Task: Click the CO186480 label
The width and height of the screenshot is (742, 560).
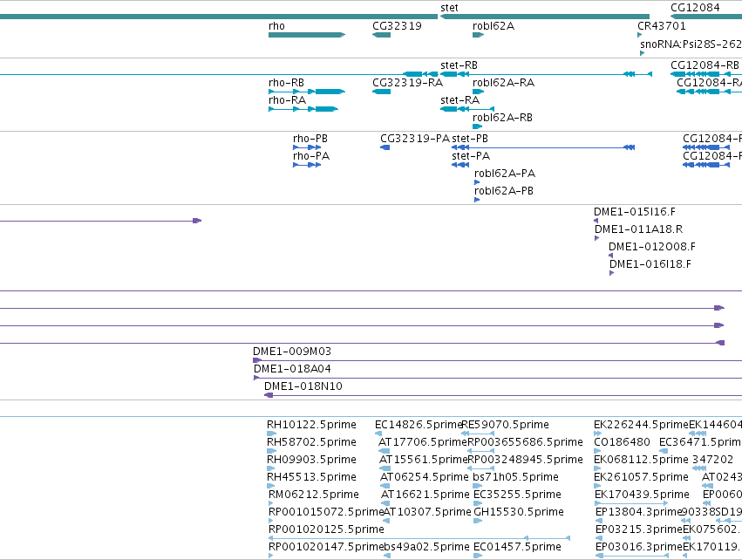Action: point(622,442)
